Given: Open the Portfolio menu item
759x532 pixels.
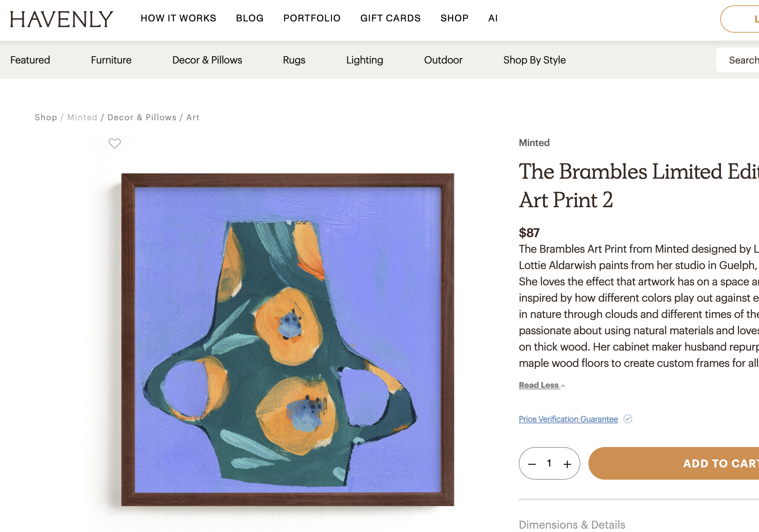Looking at the screenshot, I should (312, 18).
